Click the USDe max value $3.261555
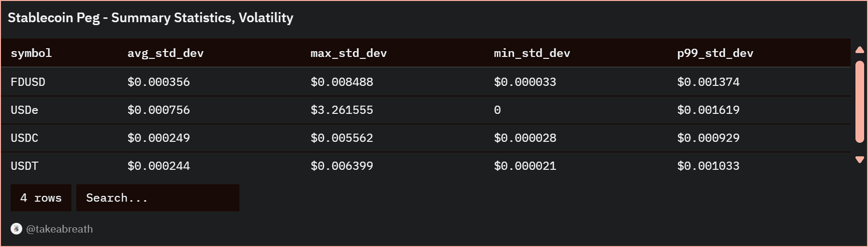868x247 pixels. pyautogui.click(x=342, y=110)
